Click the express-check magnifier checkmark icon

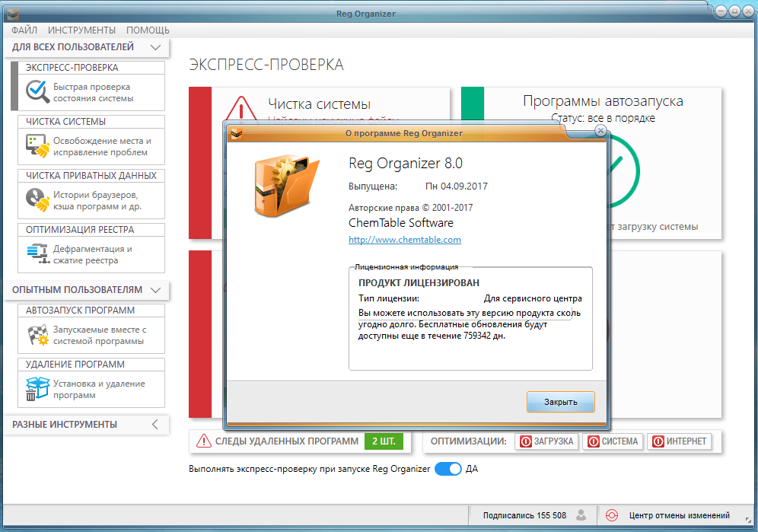[37, 91]
